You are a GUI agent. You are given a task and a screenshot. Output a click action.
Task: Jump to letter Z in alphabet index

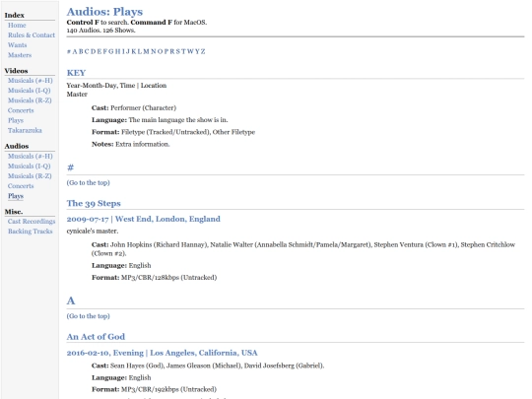pos(203,51)
